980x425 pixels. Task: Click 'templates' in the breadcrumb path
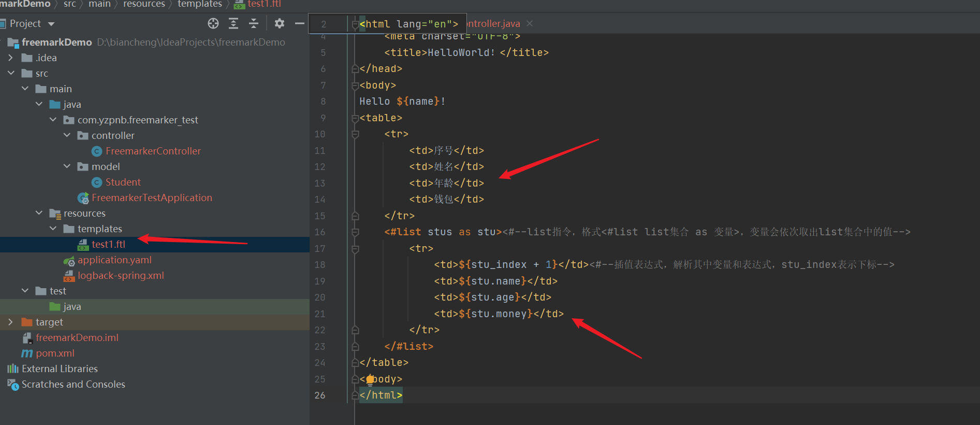(x=200, y=4)
